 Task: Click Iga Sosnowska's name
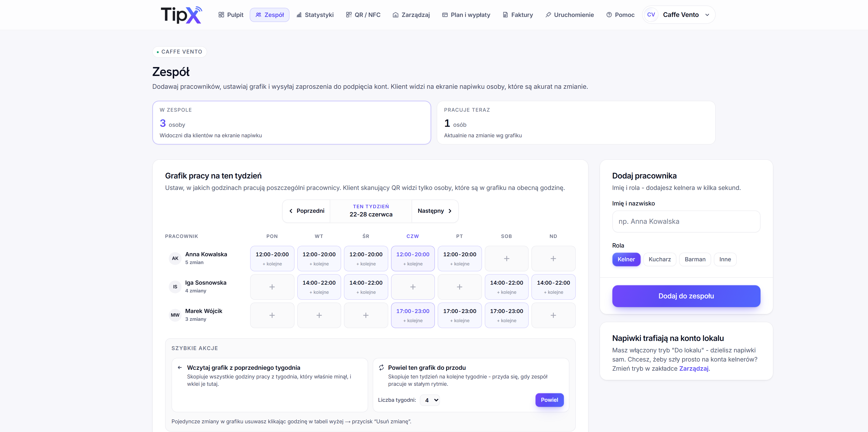pyautogui.click(x=206, y=283)
